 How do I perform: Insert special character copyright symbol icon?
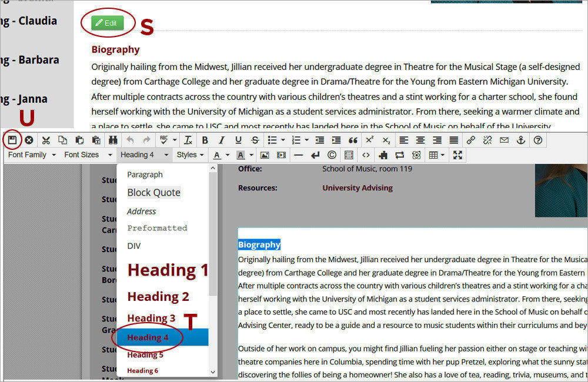[x=332, y=155]
